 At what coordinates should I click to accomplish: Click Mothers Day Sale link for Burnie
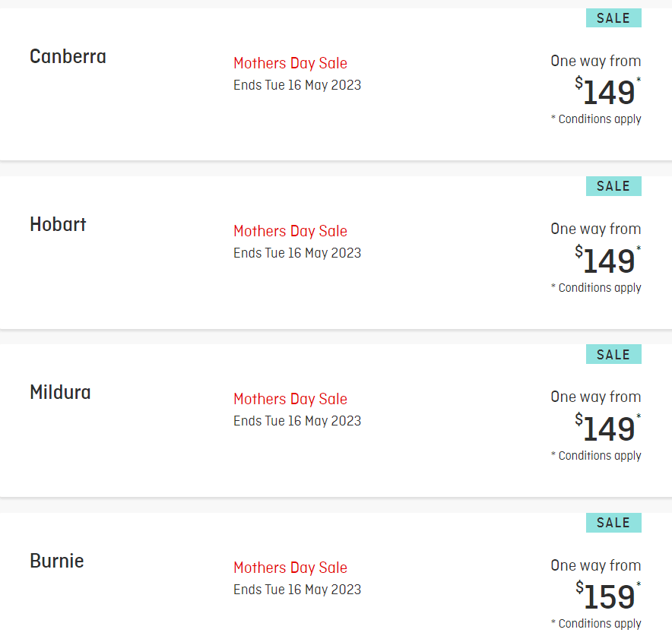point(290,568)
